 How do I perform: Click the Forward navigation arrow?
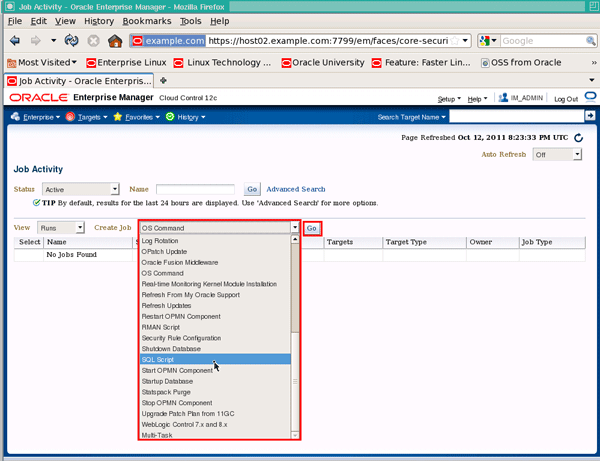pyautogui.click(x=35, y=41)
